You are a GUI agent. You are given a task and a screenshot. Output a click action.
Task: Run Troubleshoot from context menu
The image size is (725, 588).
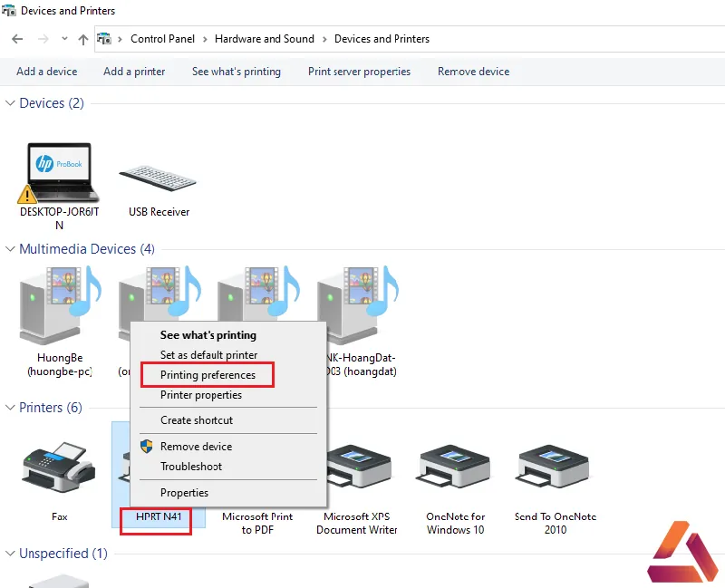coord(191,467)
